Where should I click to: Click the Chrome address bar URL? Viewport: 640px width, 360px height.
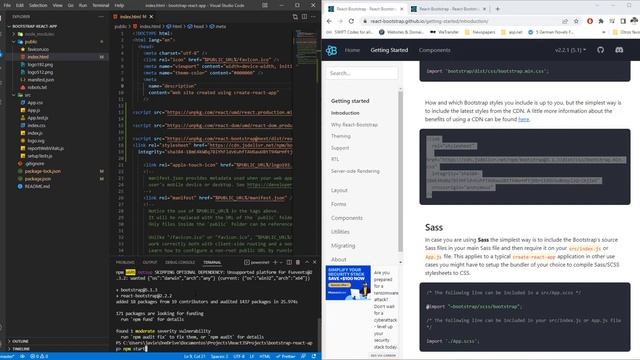[429, 21]
